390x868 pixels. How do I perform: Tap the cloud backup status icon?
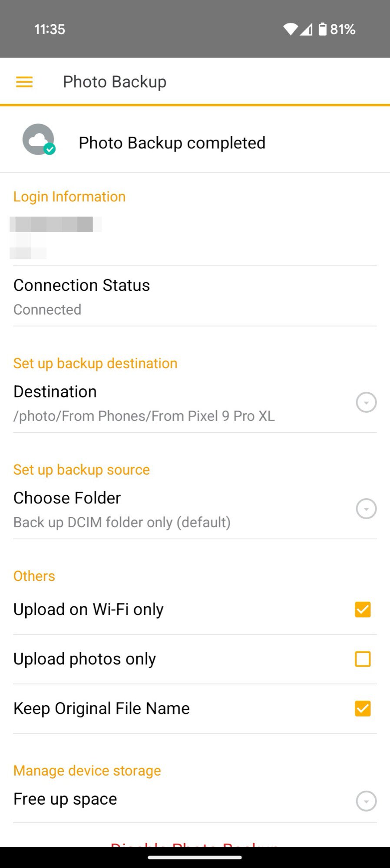(x=39, y=140)
